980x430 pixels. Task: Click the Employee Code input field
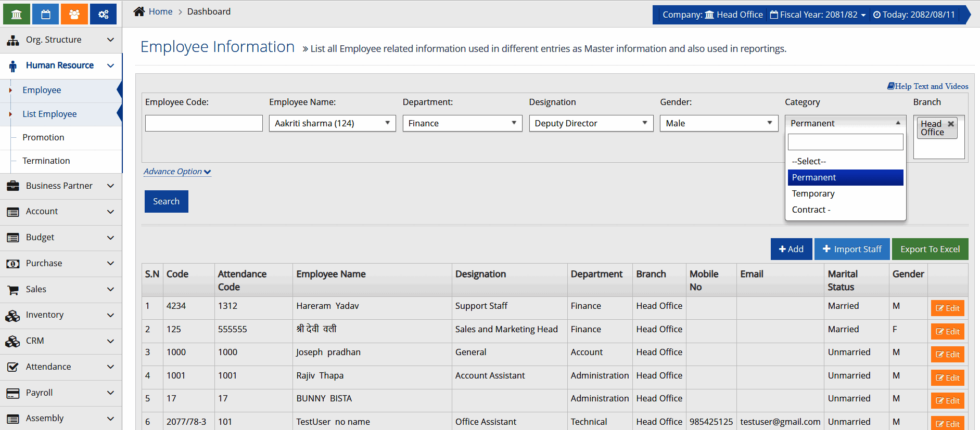click(x=203, y=123)
